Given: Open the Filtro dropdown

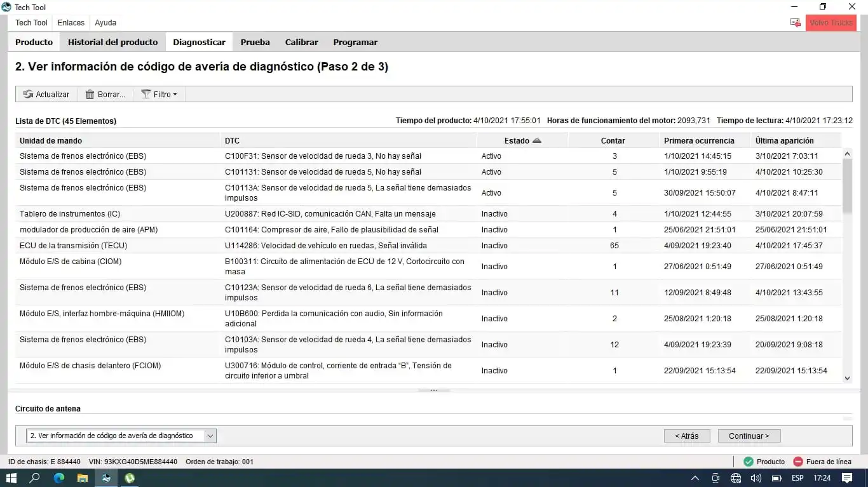Looking at the screenshot, I should pos(159,94).
